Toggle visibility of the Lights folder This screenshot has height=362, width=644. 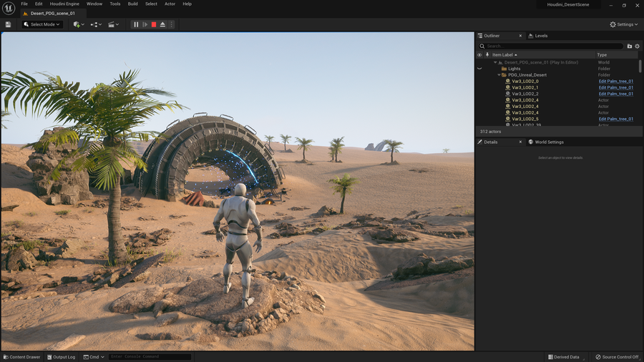(x=479, y=69)
